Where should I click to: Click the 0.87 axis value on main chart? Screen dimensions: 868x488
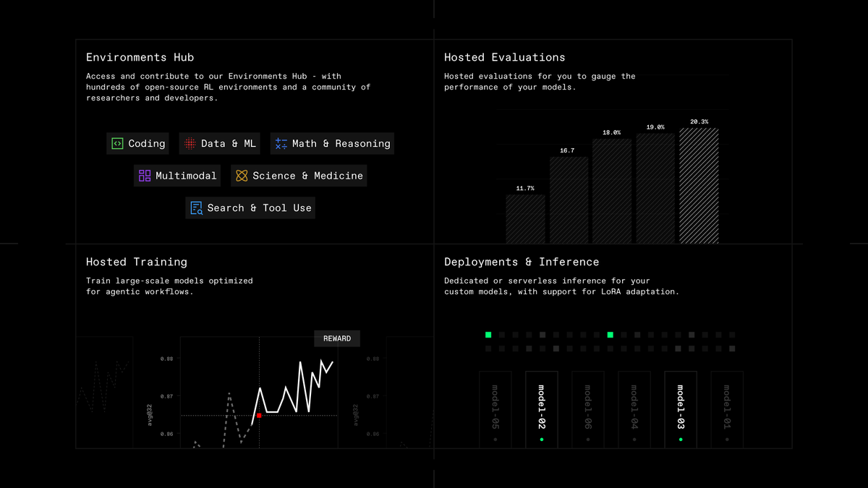coord(167,396)
